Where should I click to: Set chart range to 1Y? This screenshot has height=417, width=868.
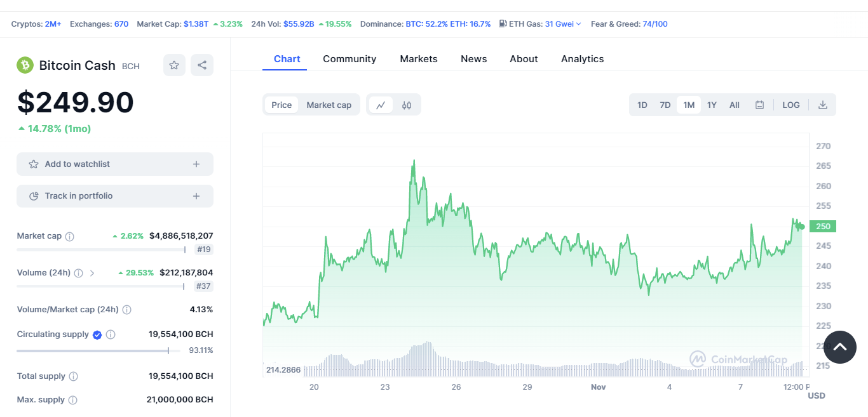(x=712, y=105)
